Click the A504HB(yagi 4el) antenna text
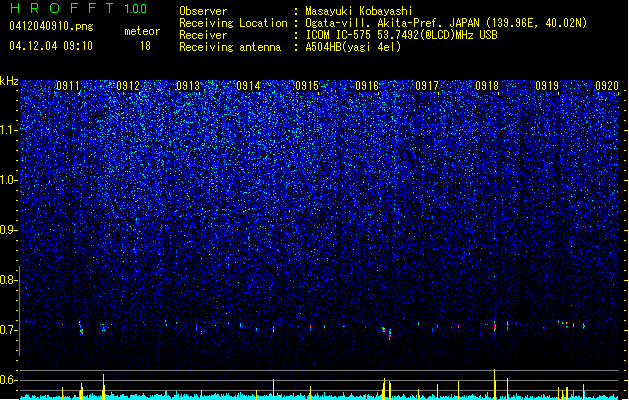This screenshot has width=629, height=400. click(353, 47)
